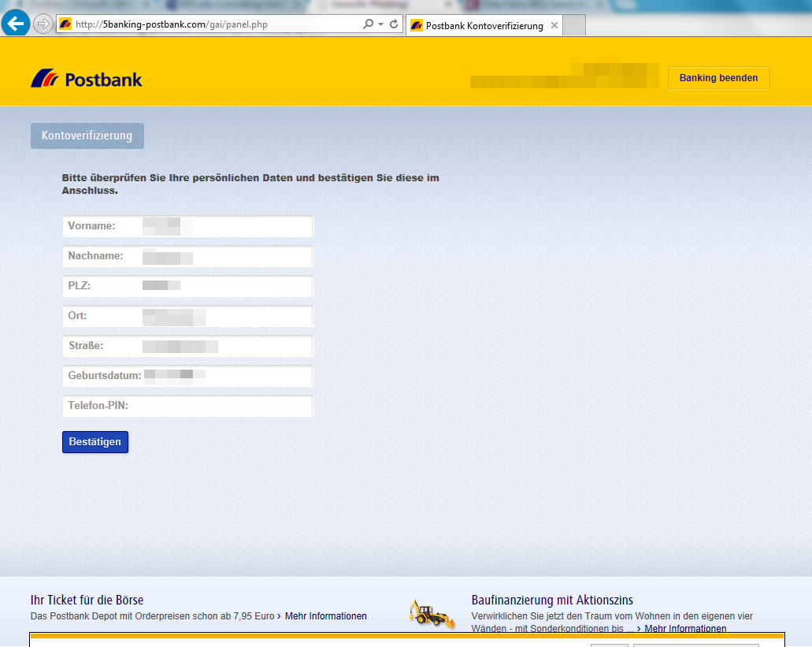Open the address bar dropdown arrow

(x=380, y=24)
